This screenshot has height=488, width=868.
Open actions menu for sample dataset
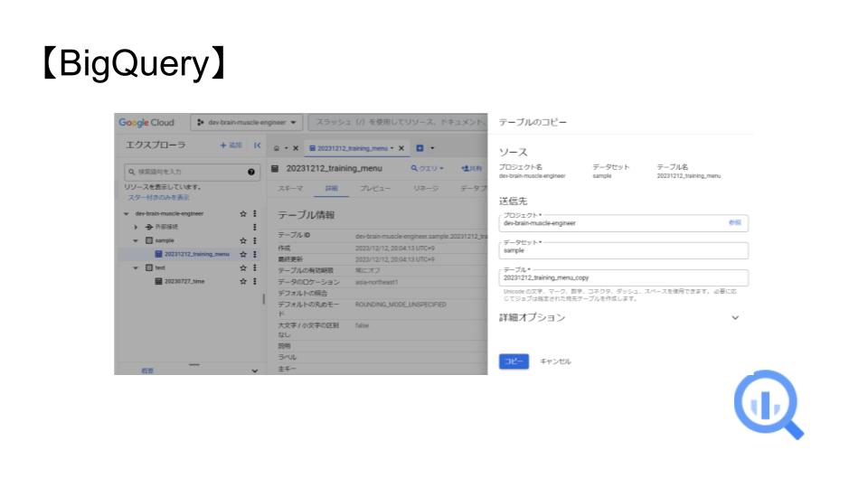[255, 240]
